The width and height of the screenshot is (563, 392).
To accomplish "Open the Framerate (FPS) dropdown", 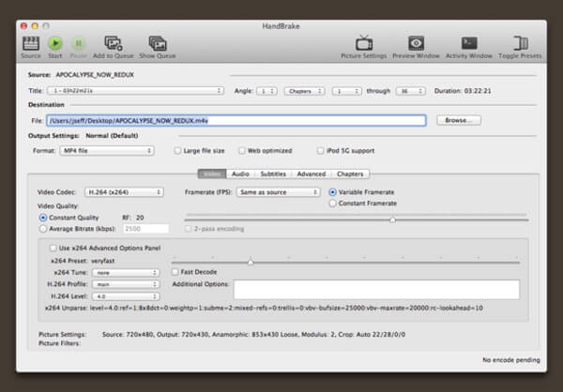I will (x=276, y=192).
